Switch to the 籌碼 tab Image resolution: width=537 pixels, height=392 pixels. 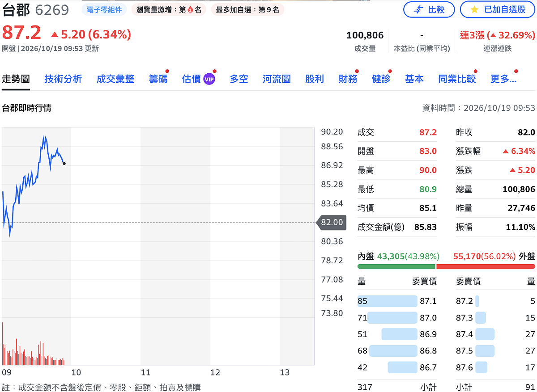pyautogui.click(x=158, y=79)
